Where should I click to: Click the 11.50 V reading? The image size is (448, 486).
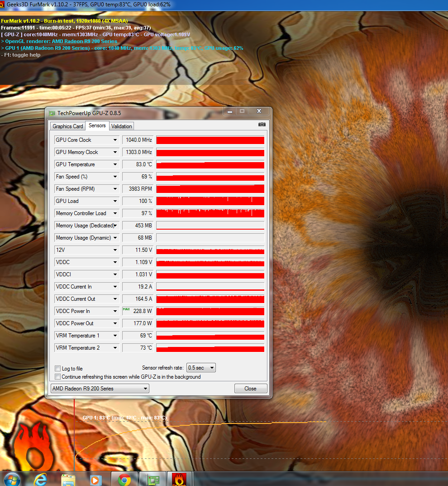[x=138, y=250]
